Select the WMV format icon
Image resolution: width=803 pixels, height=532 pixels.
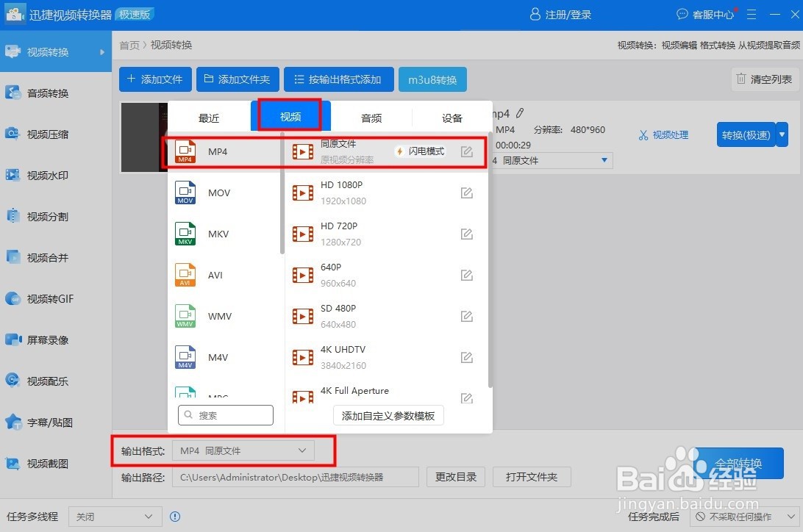(x=185, y=316)
